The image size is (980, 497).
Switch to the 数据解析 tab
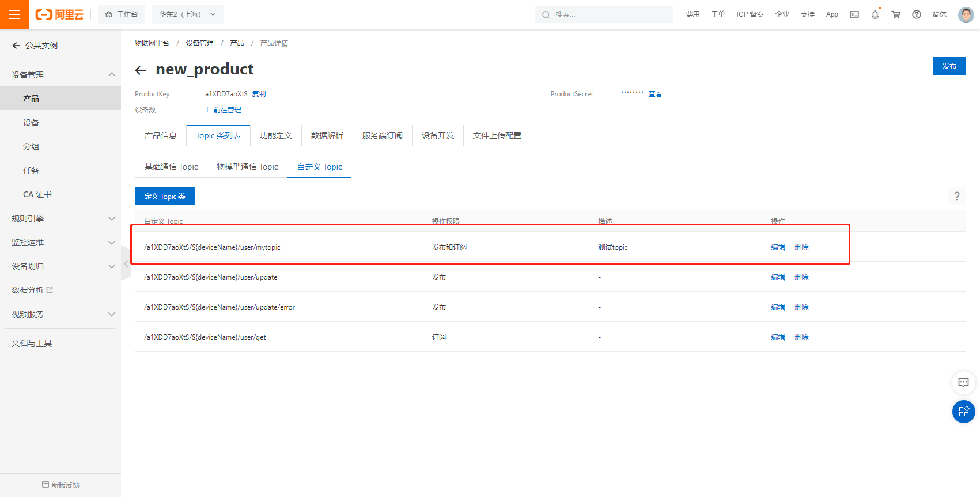pyautogui.click(x=327, y=135)
